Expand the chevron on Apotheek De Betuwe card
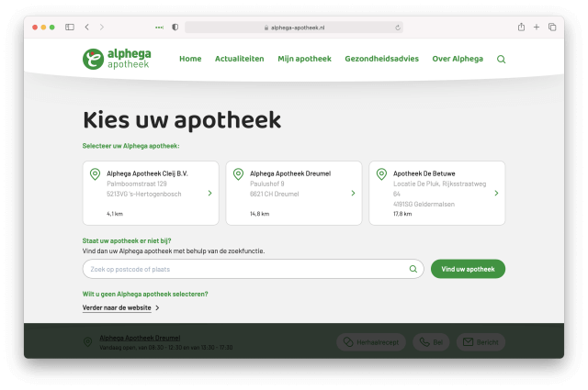The image size is (588, 390). coord(496,193)
